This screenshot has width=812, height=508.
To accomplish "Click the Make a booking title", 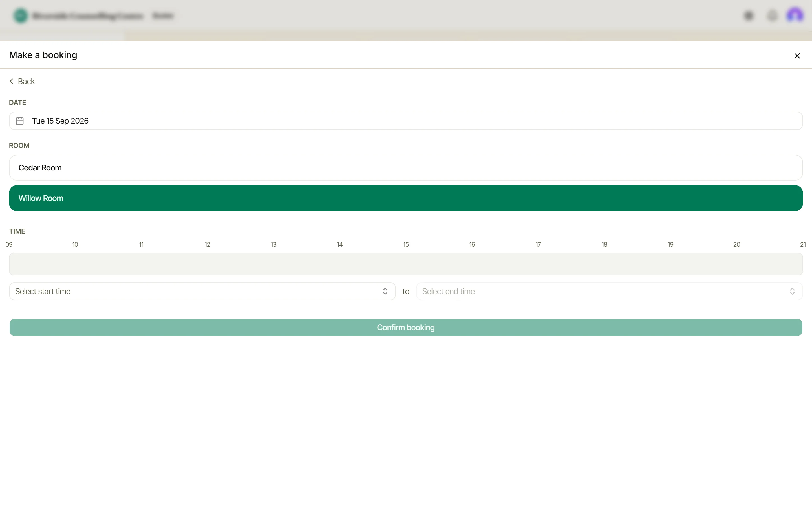I will [43, 55].
